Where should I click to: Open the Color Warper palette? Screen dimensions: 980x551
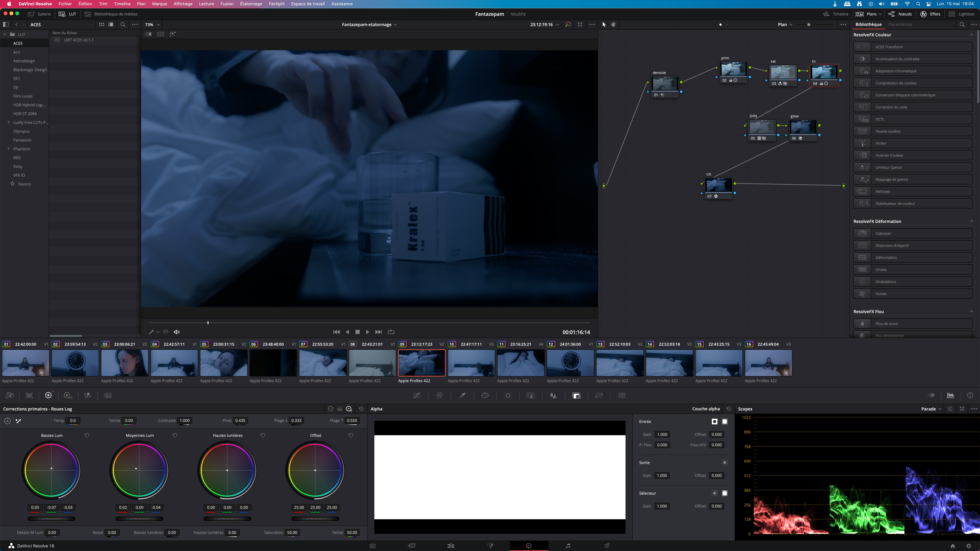tap(439, 396)
